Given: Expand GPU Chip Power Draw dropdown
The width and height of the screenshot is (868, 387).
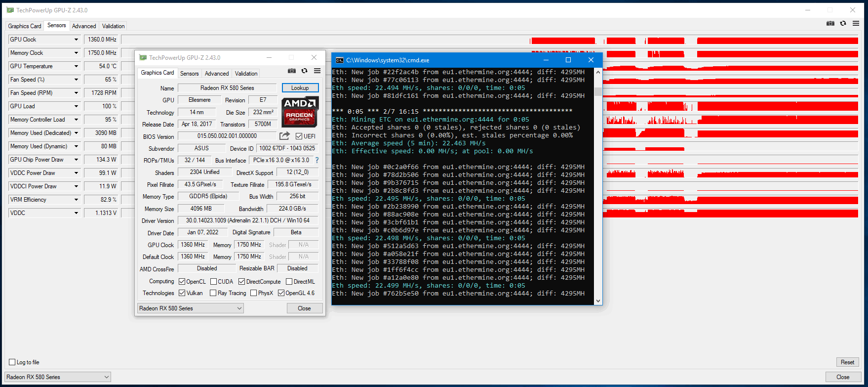Looking at the screenshot, I should pyautogui.click(x=76, y=160).
